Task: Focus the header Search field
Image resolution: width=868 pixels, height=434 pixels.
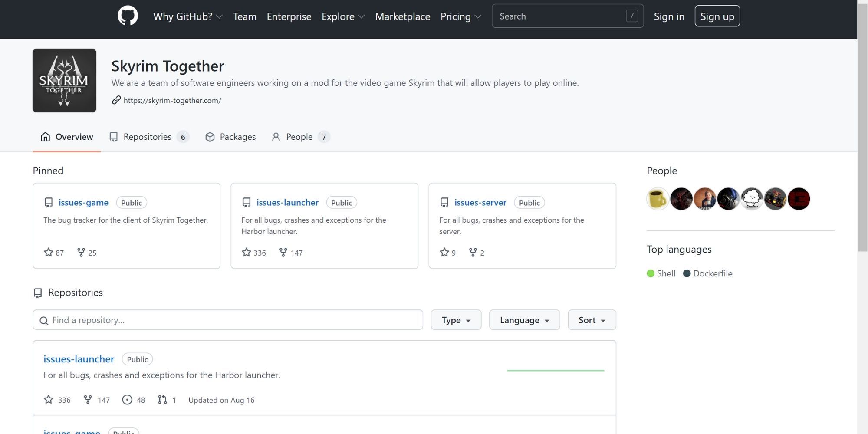Action: tap(568, 16)
